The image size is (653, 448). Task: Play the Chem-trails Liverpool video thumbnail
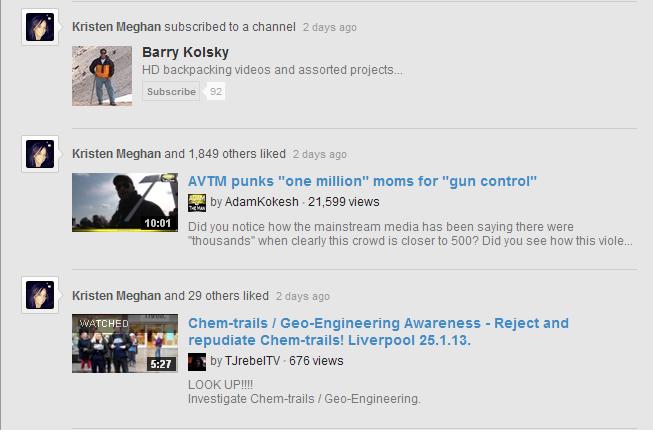(x=110, y=344)
